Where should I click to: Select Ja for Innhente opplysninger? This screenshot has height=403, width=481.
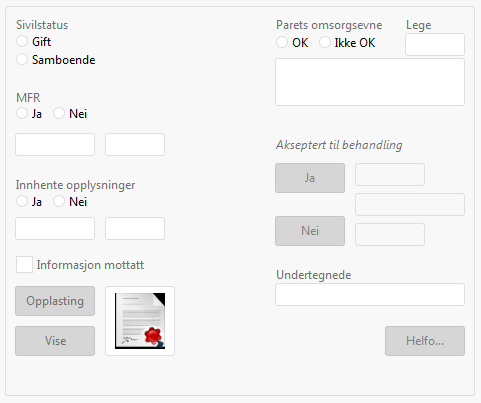coord(22,201)
